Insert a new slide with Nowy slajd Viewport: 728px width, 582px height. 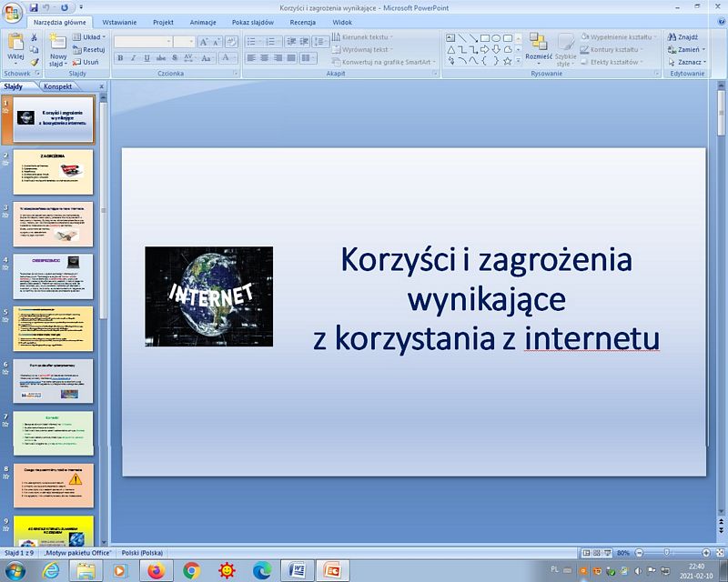57,45
